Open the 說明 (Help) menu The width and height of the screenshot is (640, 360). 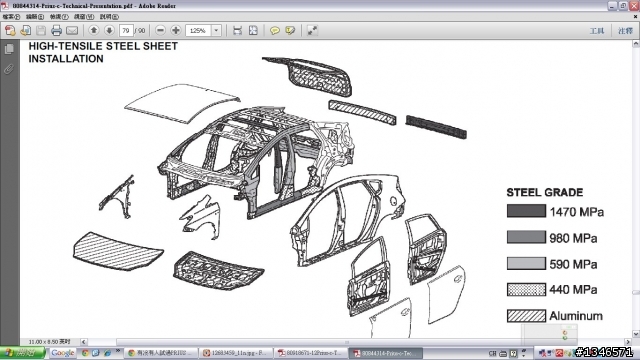pos(109,17)
